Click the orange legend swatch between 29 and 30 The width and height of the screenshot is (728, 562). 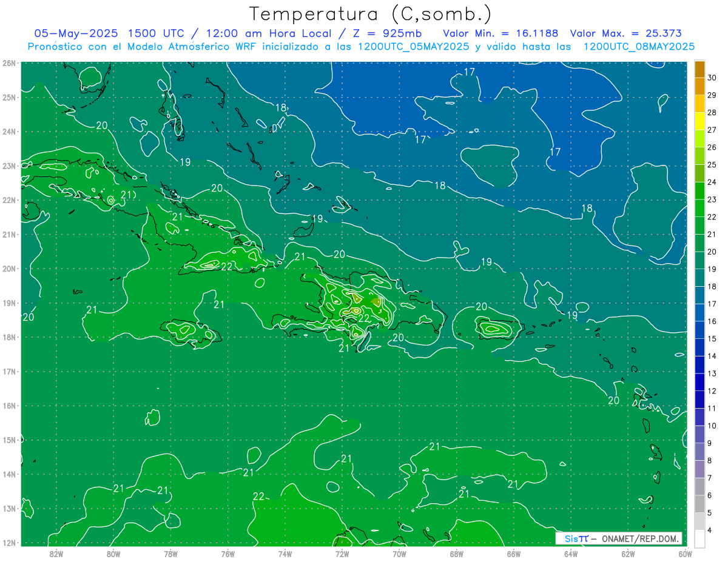[x=699, y=86]
